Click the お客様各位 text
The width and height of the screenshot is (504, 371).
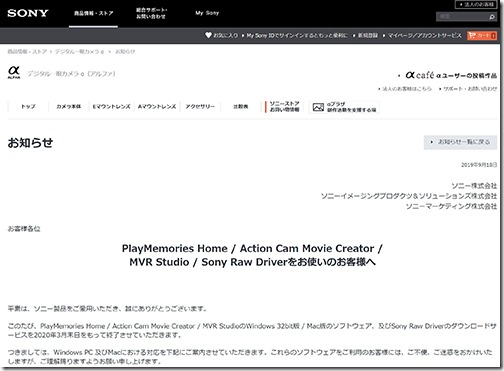pos(24,229)
